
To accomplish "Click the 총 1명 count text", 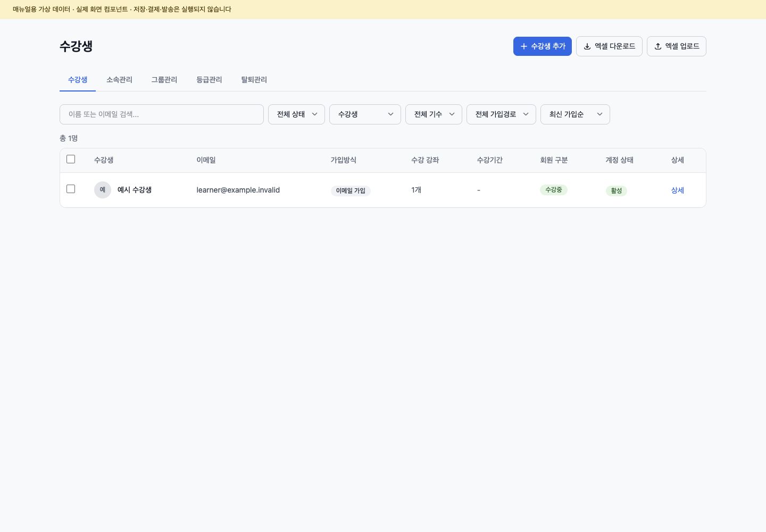I will [x=69, y=138].
